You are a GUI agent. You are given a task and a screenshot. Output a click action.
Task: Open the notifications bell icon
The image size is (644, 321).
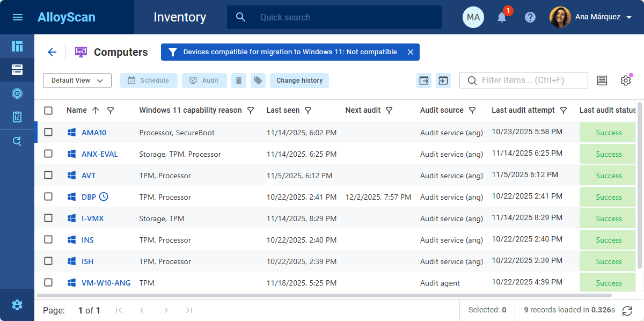(501, 17)
